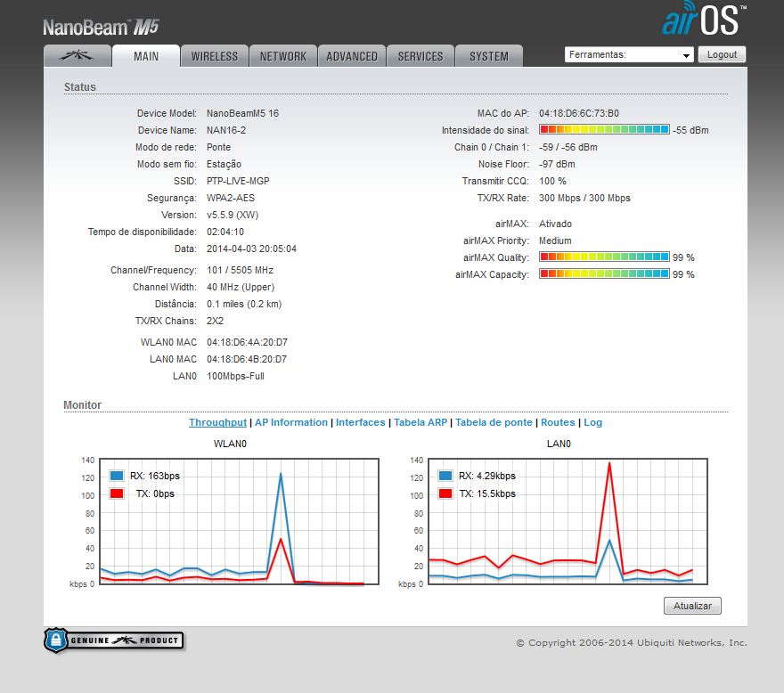784x693 pixels.
Task: Select the device model NanoBeamM5 16
Action: pyautogui.click(x=242, y=113)
